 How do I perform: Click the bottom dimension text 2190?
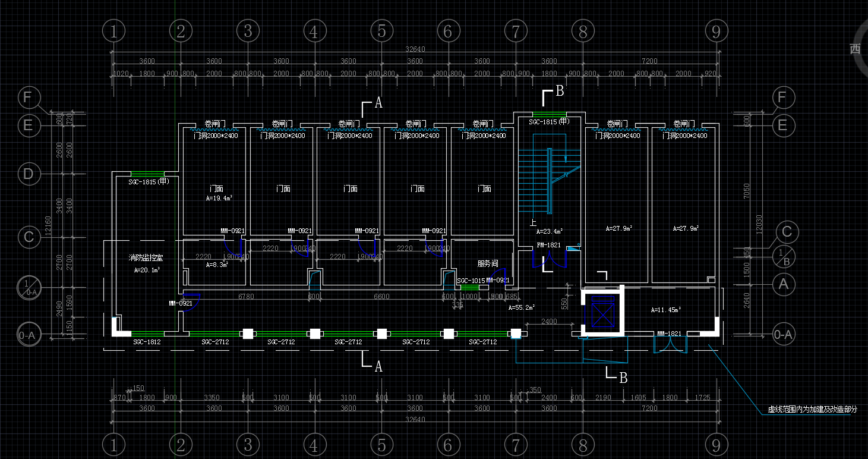click(x=602, y=397)
